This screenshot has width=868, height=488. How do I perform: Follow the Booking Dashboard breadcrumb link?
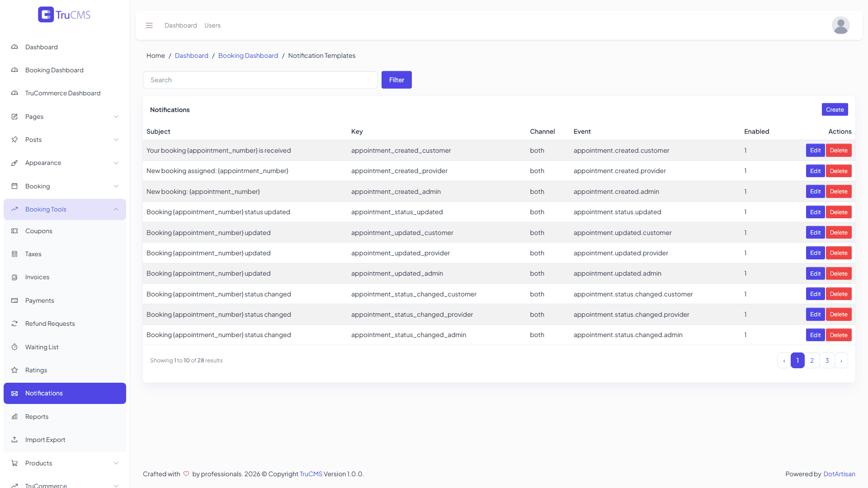coord(248,56)
